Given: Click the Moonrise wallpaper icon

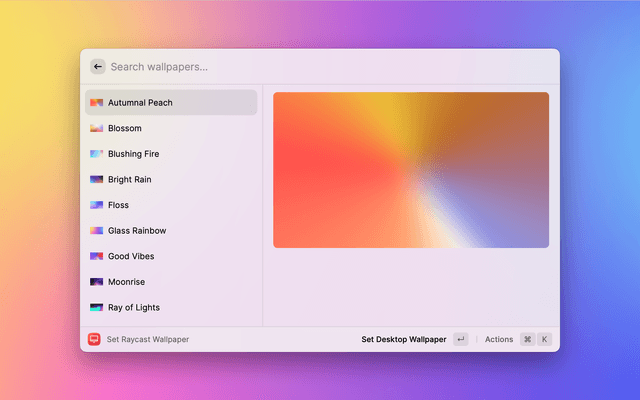Looking at the screenshot, I should [x=96, y=282].
